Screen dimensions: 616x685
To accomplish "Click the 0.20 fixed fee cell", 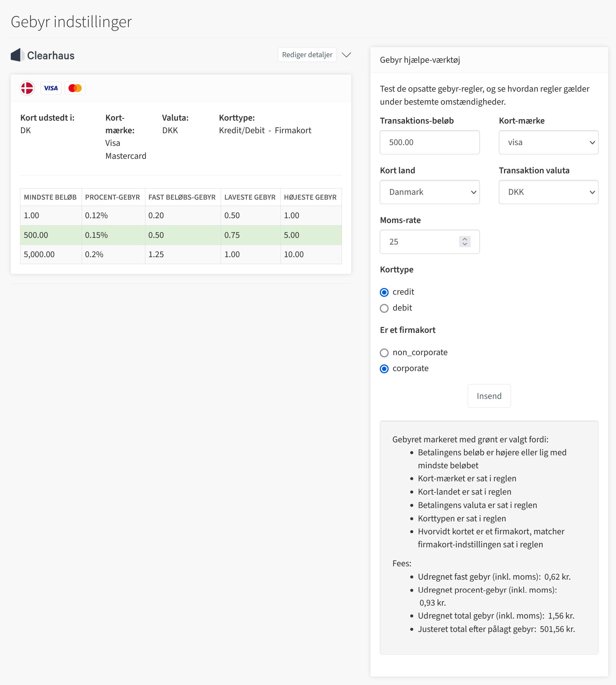I will coord(183,216).
